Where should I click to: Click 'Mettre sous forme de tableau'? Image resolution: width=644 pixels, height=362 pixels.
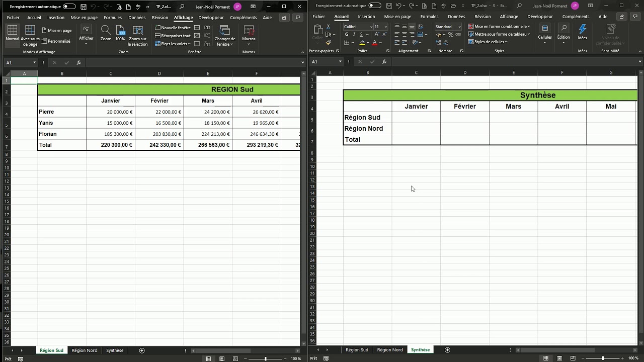tap(499, 34)
